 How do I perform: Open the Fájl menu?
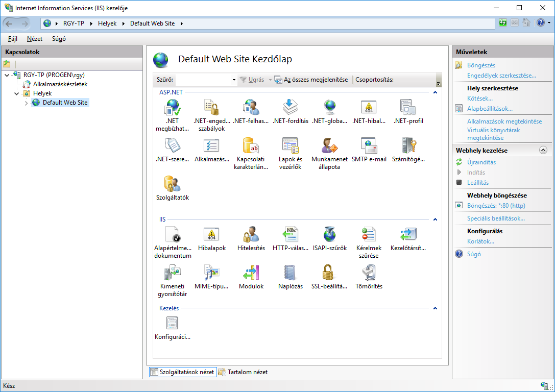13,39
